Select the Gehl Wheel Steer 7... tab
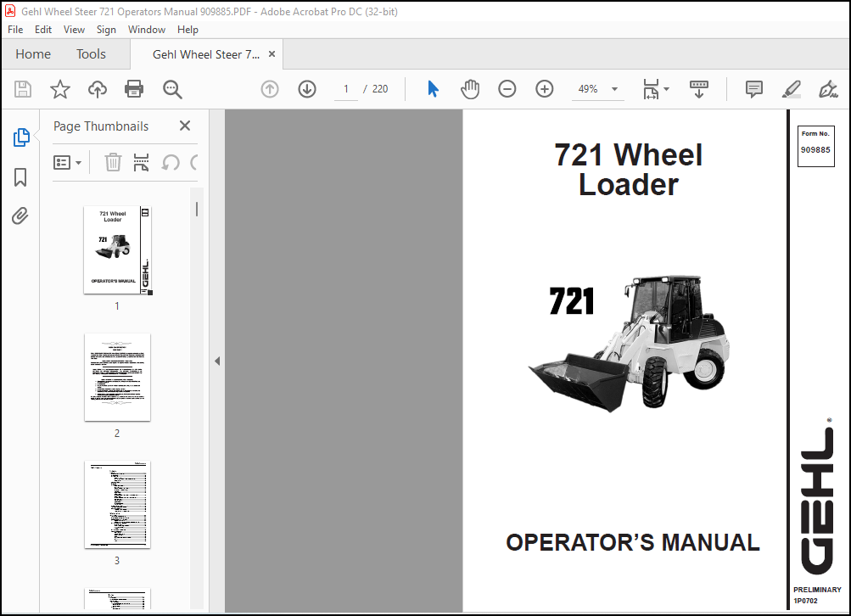This screenshot has height=616, width=851. [x=206, y=54]
